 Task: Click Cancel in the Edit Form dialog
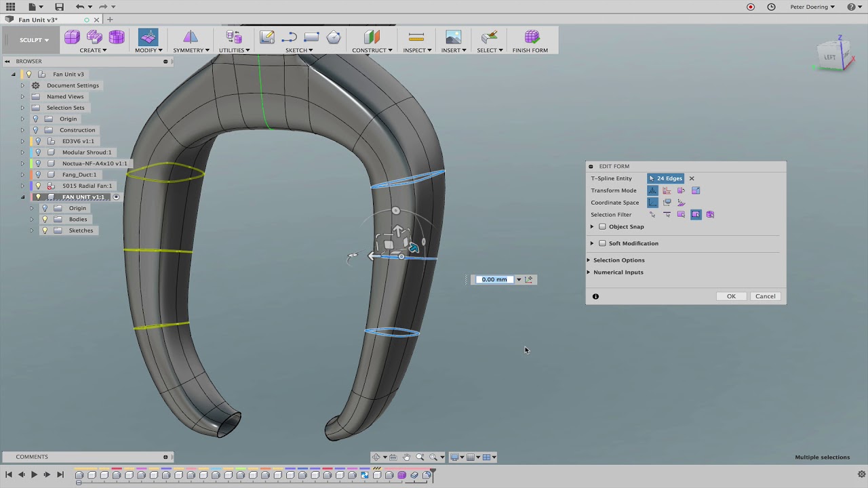[x=765, y=296]
